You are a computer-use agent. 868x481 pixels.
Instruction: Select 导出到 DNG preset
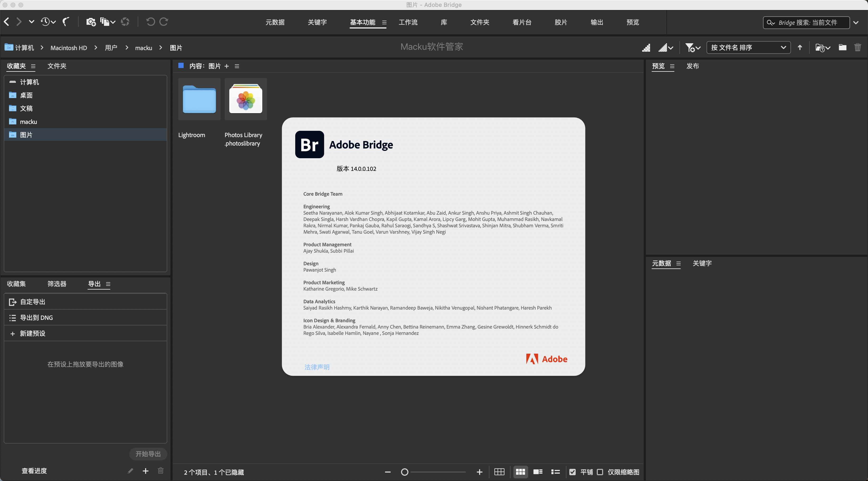click(85, 318)
